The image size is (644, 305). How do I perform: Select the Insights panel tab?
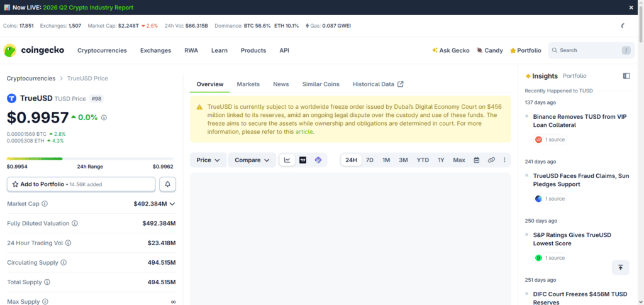tap(541, 76)
